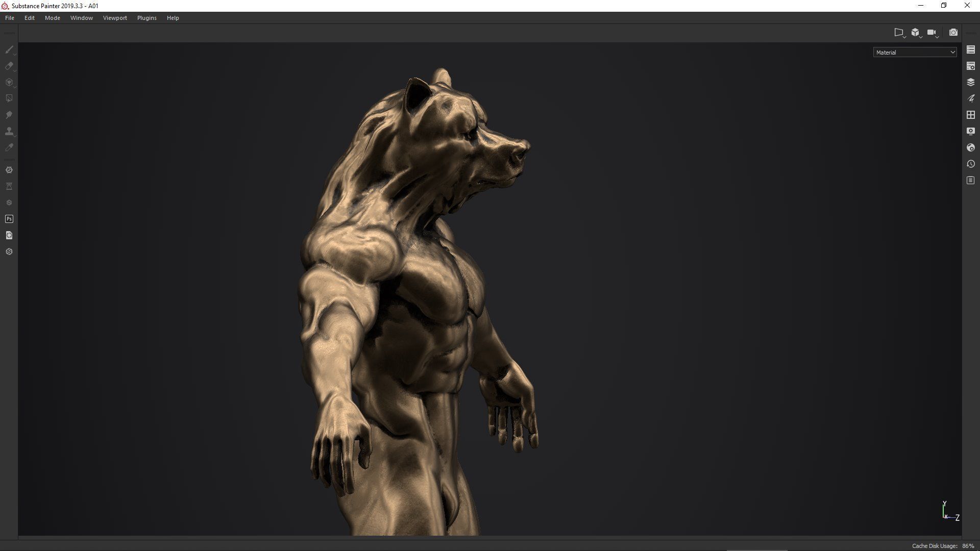Click the dimmed Substance plugin icon

click(9, 203)
